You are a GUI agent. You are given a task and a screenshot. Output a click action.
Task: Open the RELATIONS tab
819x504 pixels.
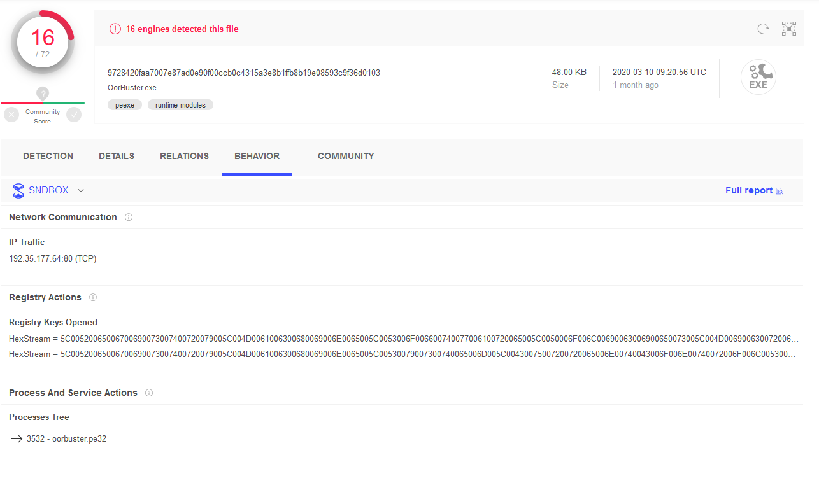184,156
